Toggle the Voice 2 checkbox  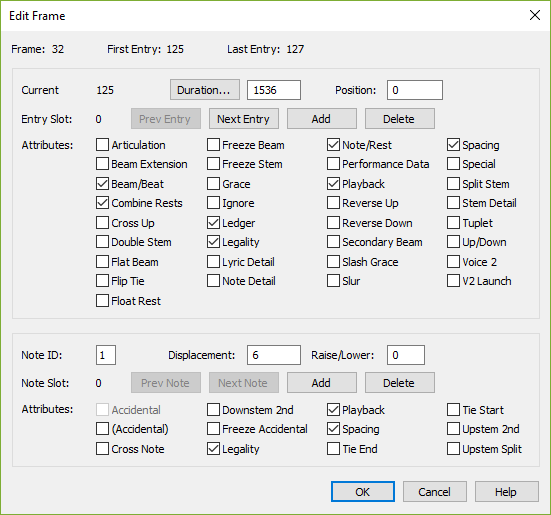[453, 262]
